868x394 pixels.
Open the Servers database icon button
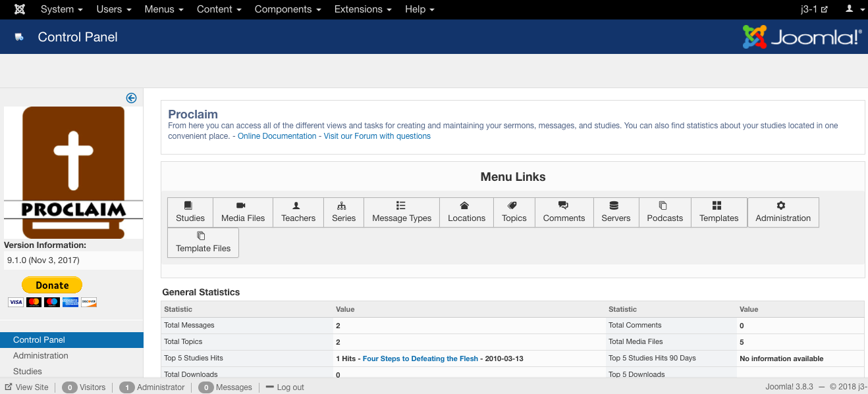[x=616, y=212]
